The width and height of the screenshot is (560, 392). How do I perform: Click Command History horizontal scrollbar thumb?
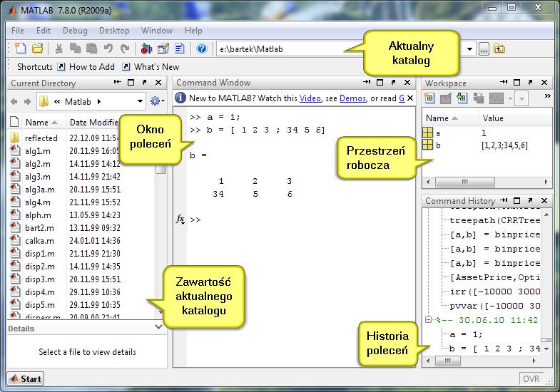coord(448,361)
